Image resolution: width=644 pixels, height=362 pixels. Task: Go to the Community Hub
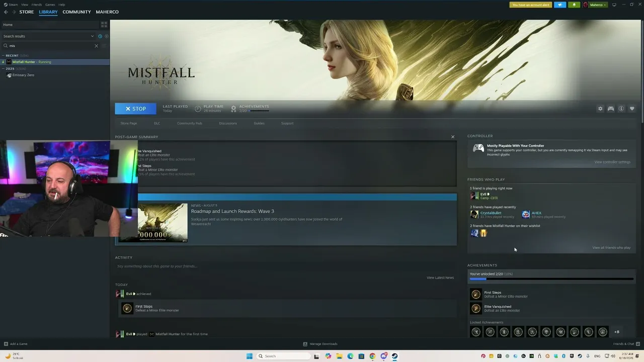click(x=189, y=123)
